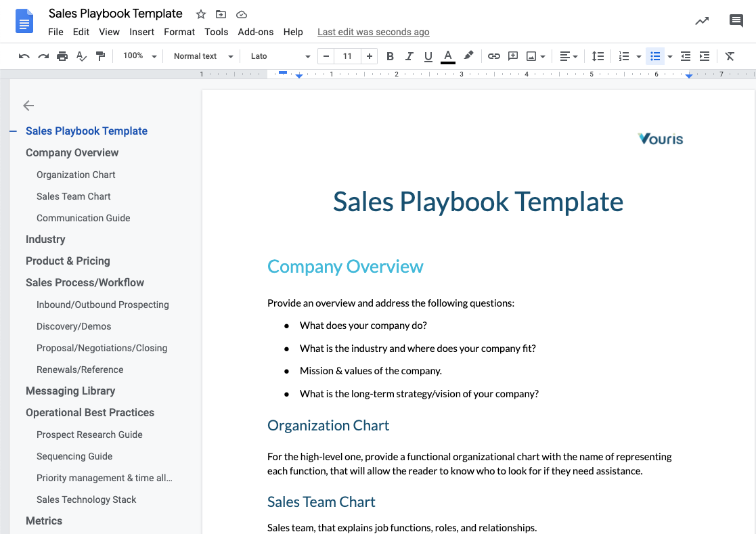Viewport: 756px width, 534px height.
Task: Toggle underline formatting
Action: [428, 56]
